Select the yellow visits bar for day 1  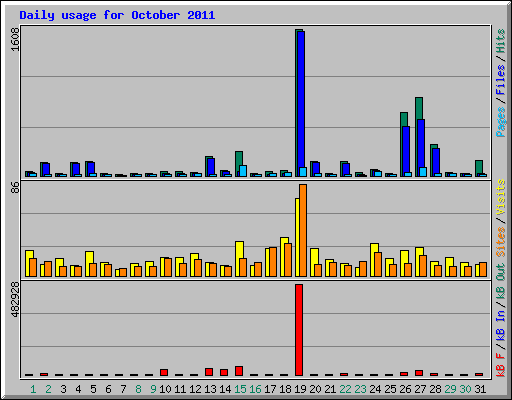click(x=29, y=254)
